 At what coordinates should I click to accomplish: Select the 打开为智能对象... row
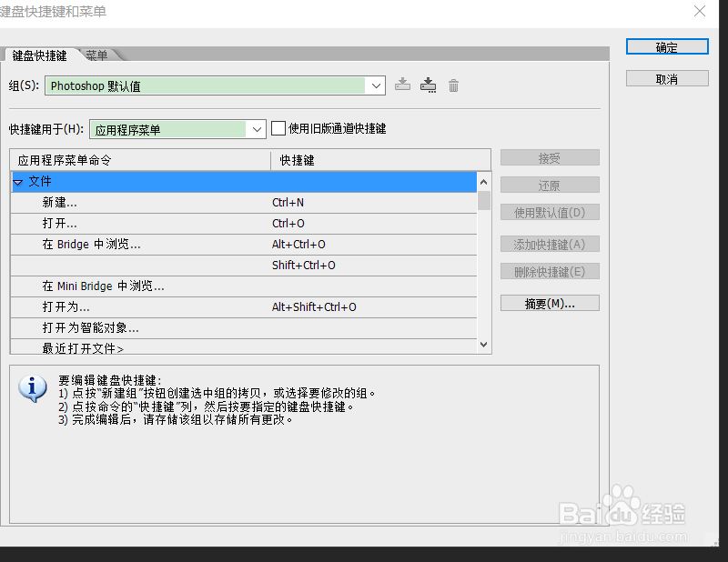click(244, 328)
